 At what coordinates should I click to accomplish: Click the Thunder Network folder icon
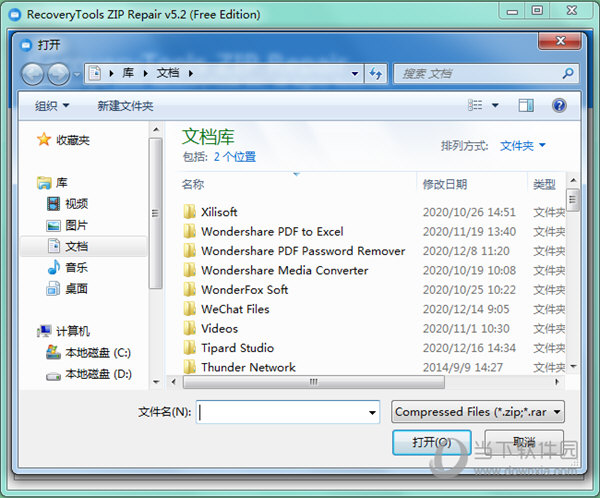(189, 367)
